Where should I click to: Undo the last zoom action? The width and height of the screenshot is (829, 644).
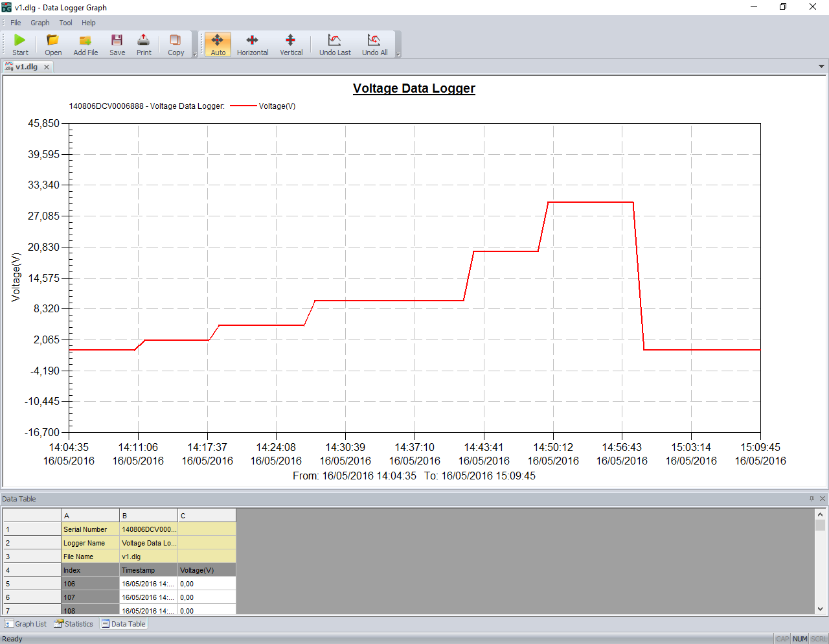click(335, 44)
